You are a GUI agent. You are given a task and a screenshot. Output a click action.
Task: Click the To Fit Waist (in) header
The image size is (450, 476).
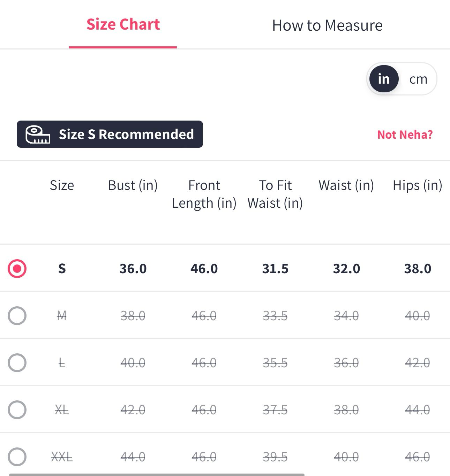point(275,194)
